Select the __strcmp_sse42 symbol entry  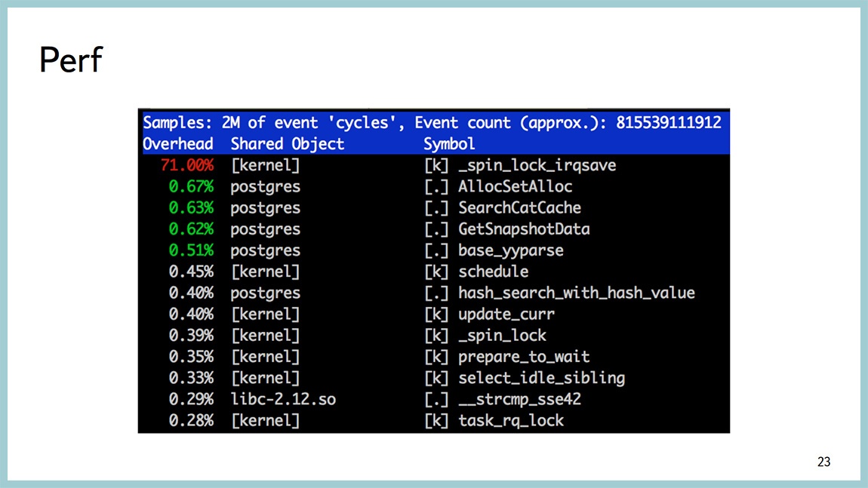519,399
